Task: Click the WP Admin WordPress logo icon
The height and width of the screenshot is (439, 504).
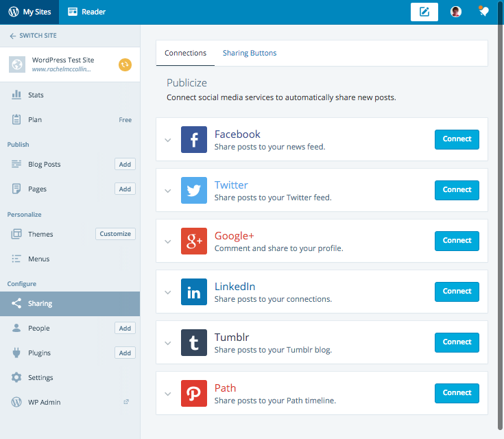Action: [x=16, y=402]
